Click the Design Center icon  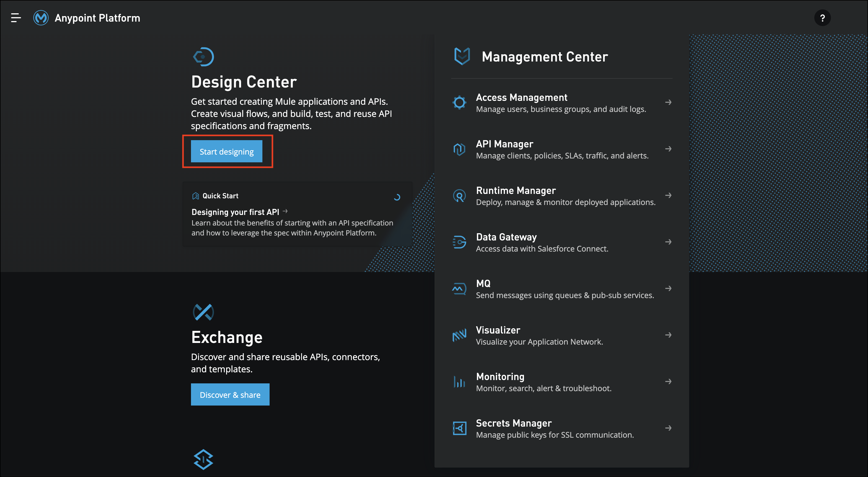pyautogui.click(x=203, y=57)
